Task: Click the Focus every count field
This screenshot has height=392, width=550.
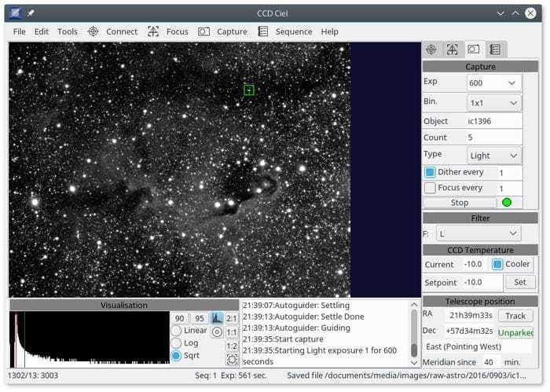Action: click(510, 189)
